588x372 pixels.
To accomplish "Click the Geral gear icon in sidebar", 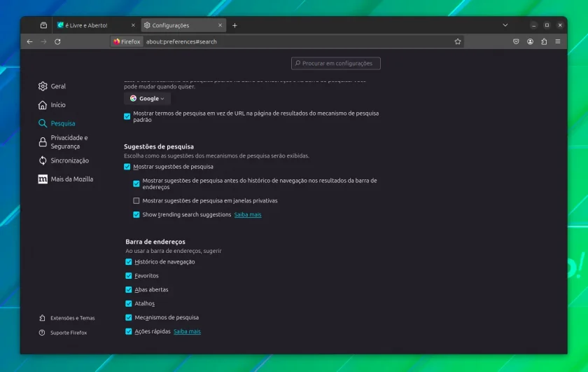I will point(43,86).
